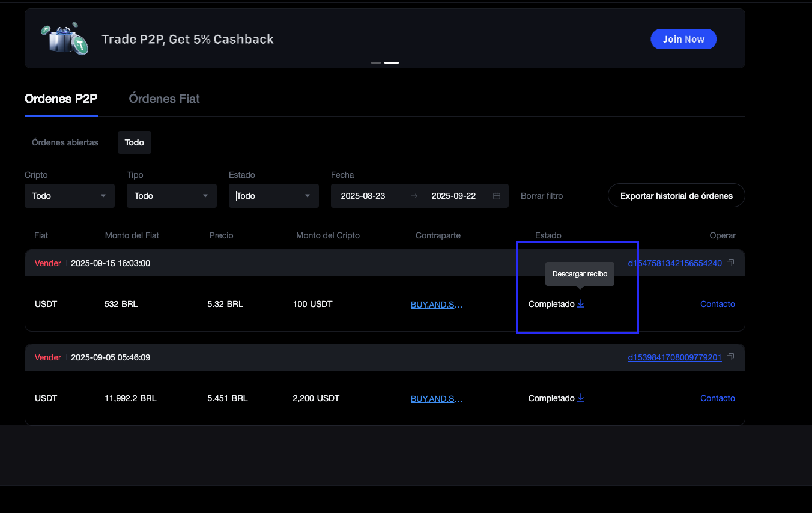Open the calendar icon in date filter
The image size is (812, 513).
[x=497, y=196]
